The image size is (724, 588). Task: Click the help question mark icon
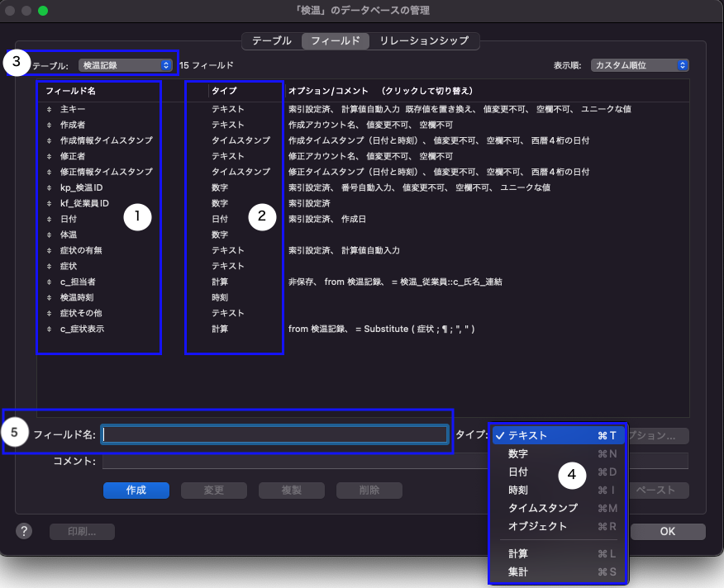[23, 531]
